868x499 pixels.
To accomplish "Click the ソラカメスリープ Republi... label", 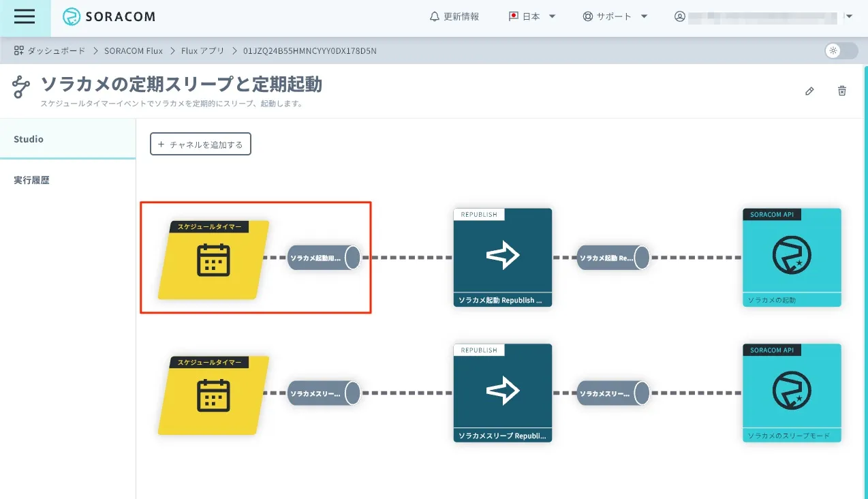I will click(501, 436).
